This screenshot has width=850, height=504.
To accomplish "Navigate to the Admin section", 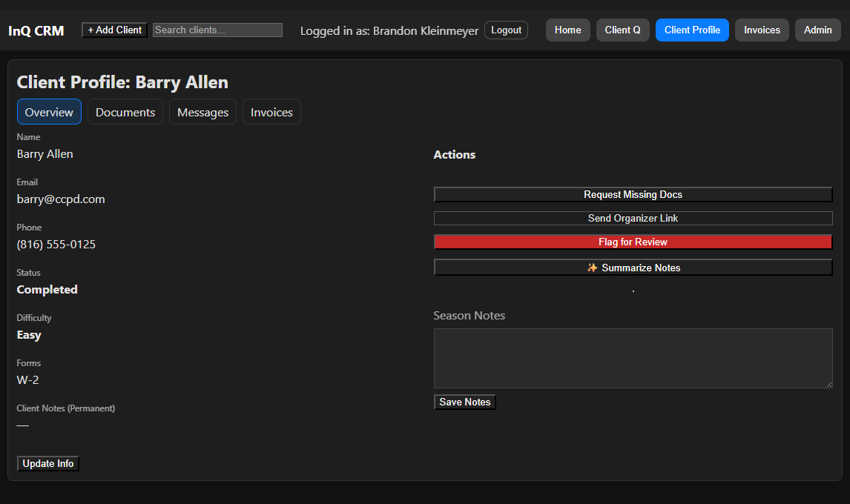I will [x=817, y=30].
